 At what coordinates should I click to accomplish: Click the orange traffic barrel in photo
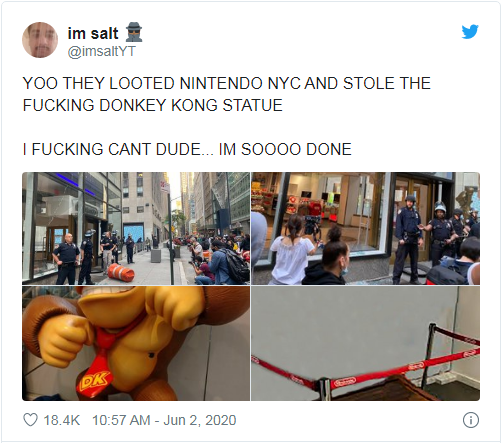[121, 272]
